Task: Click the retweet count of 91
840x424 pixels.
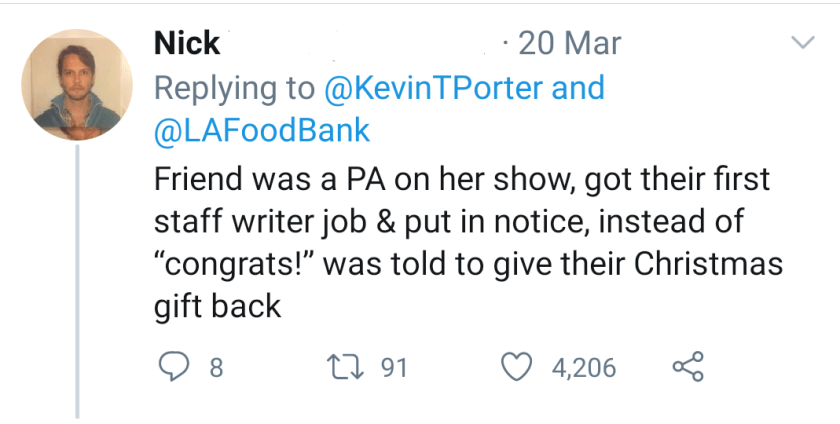Action: 395,368
